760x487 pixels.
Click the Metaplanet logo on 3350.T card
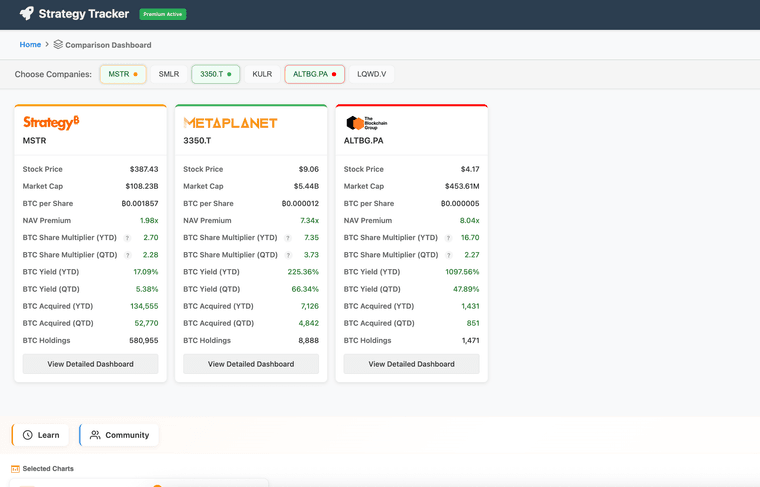[x=230, y=123]
